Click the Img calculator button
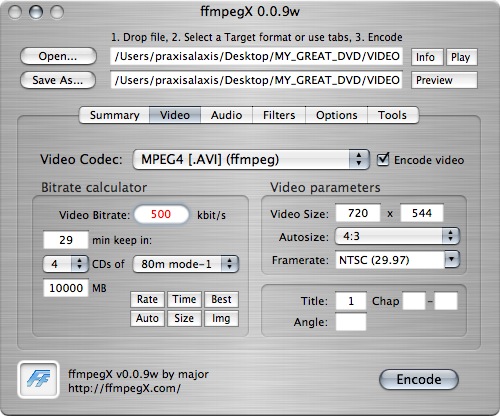The image size is (500, 416). [221, 318]
